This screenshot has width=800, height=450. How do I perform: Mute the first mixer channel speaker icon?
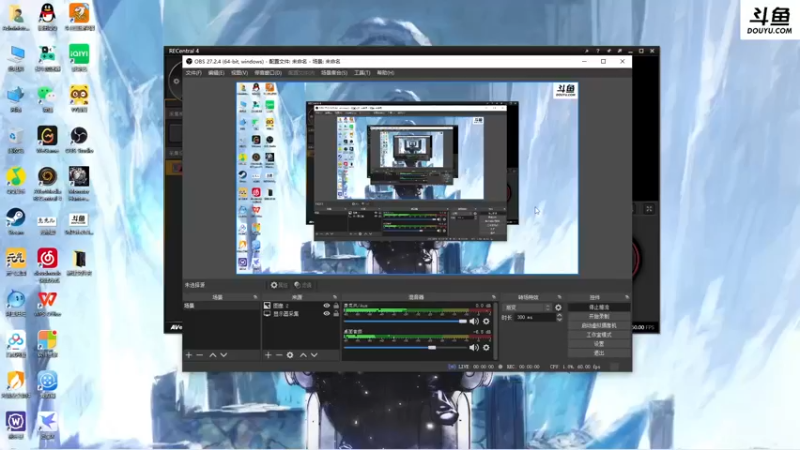[x=474, y=321]
